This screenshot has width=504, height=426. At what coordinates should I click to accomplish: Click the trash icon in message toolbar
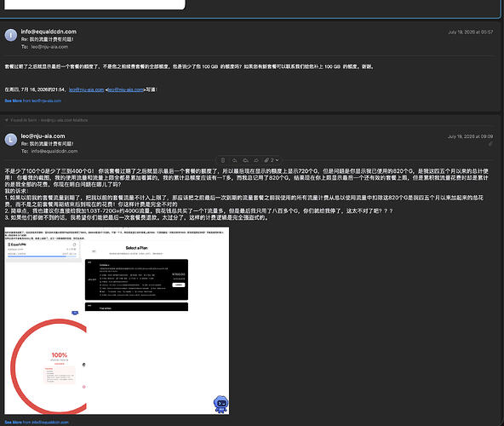pyautogui.click(x=223, y=160)
